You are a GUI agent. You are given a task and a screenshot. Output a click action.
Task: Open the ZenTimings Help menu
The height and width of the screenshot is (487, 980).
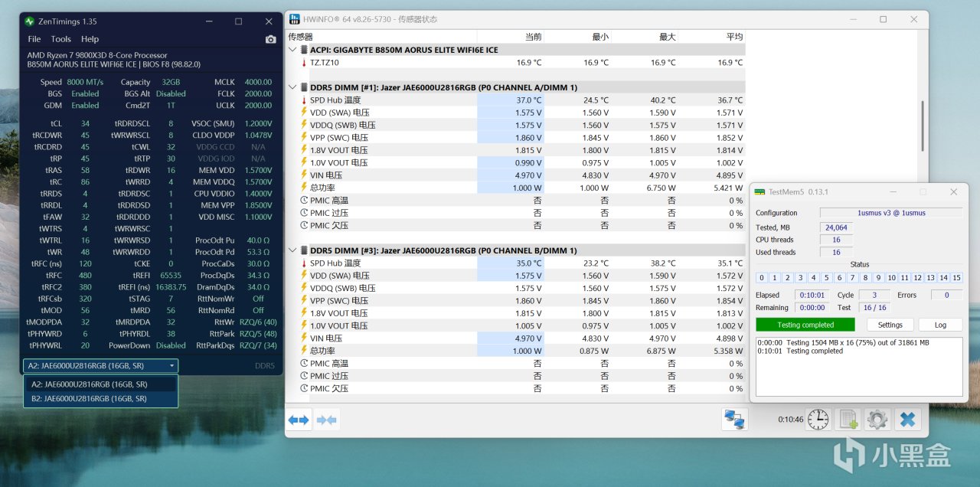[90, 39]
